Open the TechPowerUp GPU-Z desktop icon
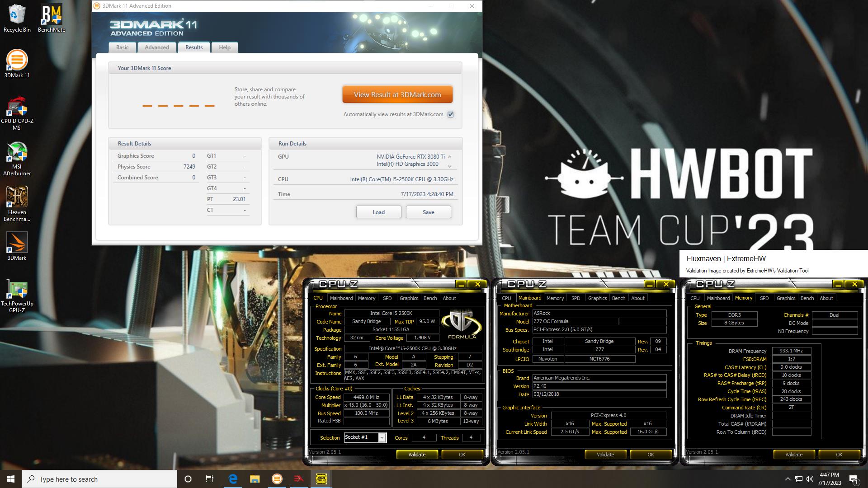Image resolution: width=868 pixels, height=488 pixels. [17, 296]
